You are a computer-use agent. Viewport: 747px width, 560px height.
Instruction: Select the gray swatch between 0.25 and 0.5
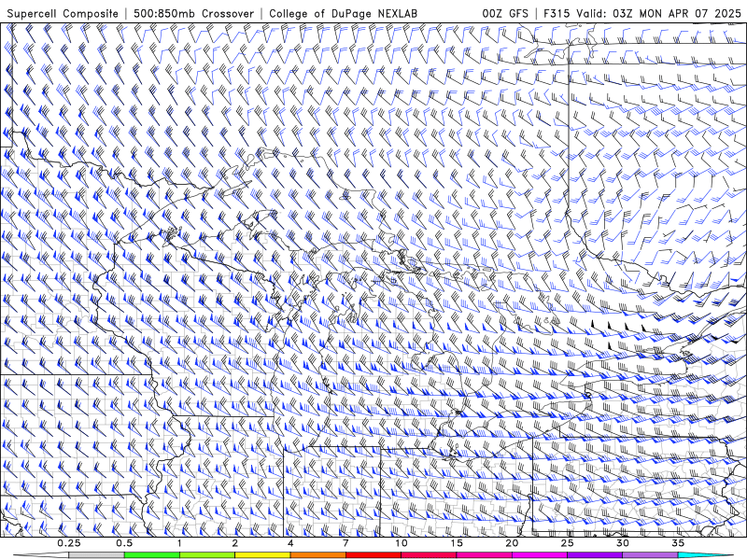pos(96,555)
